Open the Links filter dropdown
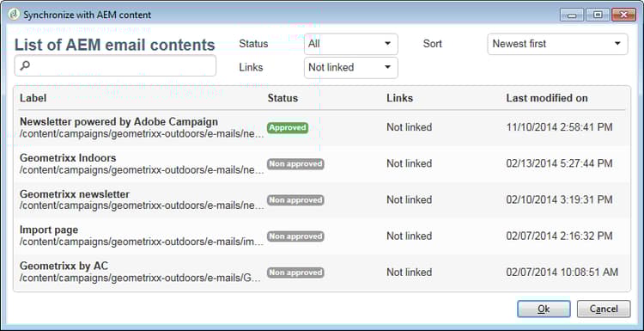This screenshot has width=644, height=331. click(x=350, y=67)
